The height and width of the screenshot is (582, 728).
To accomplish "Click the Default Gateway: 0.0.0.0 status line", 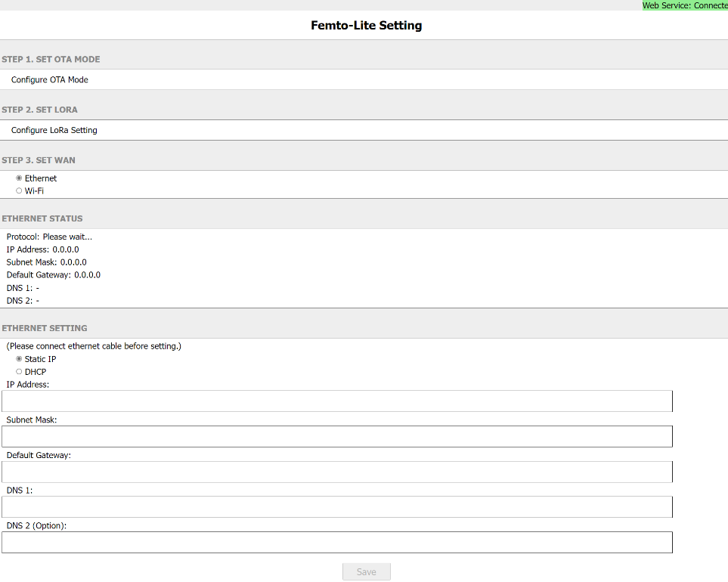I will (54, 275).
